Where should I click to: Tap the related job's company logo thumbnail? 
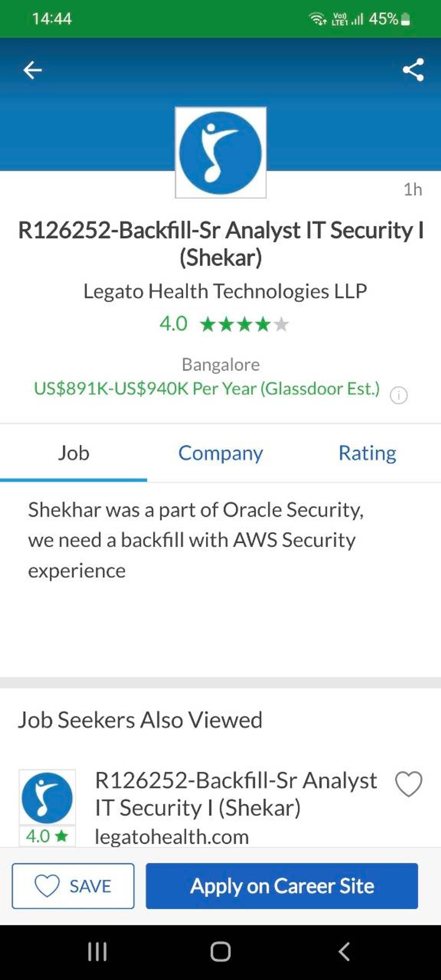point(47,797)
